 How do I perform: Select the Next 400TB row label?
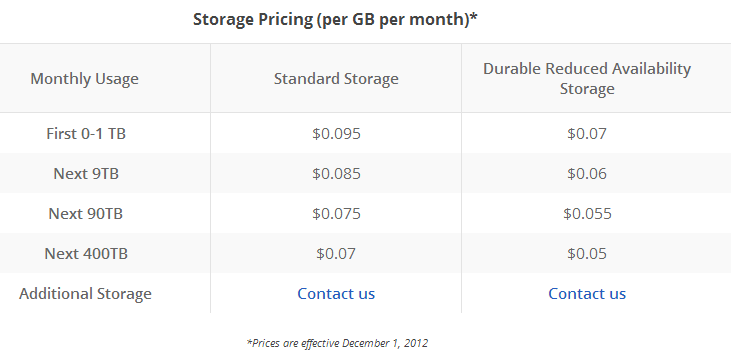(x=86, y=254)
